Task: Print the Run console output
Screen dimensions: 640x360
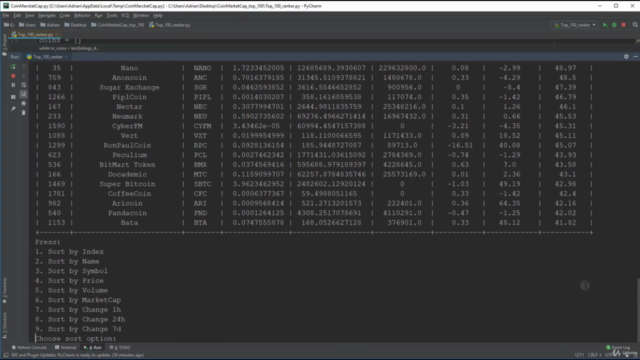Action: coord(23,104)
